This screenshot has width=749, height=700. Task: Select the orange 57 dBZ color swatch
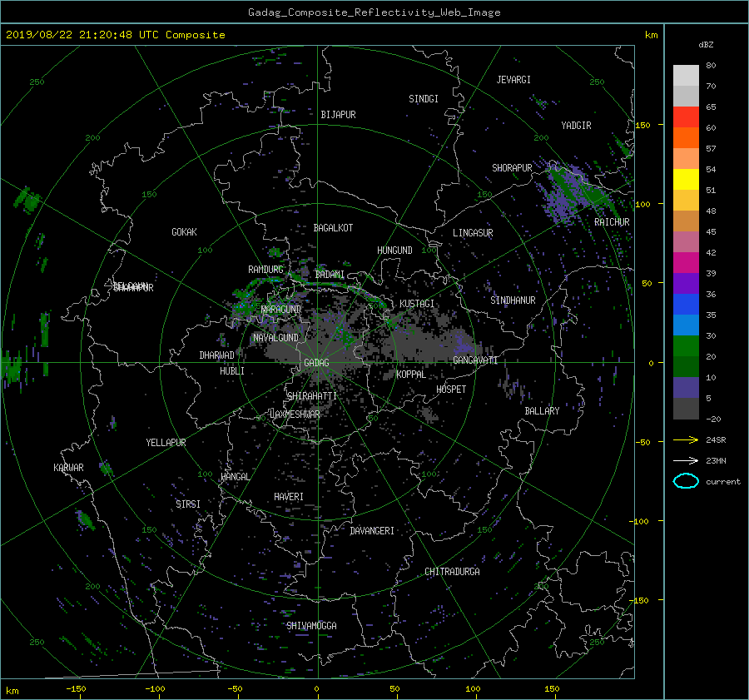(x=686, y=158)
